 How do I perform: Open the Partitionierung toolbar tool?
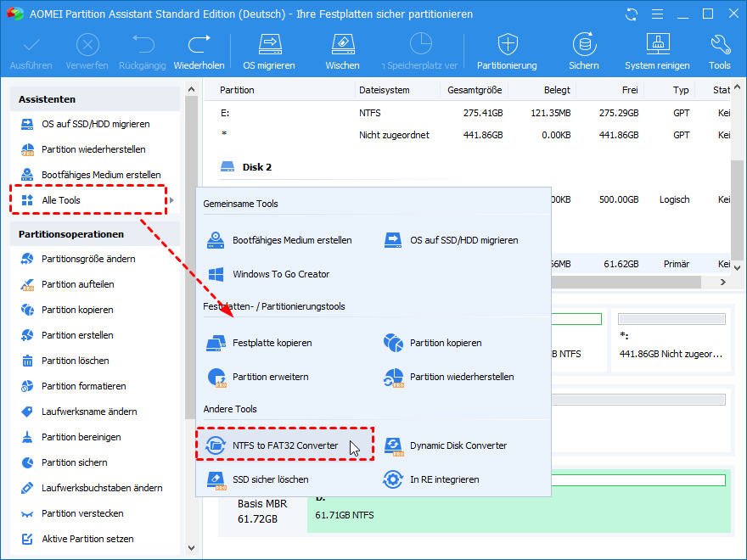point(507,53)
